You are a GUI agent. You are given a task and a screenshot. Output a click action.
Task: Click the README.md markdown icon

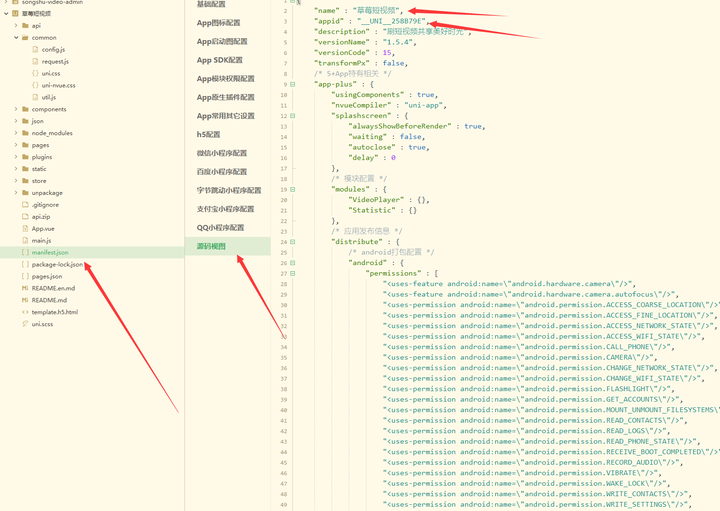25,300
